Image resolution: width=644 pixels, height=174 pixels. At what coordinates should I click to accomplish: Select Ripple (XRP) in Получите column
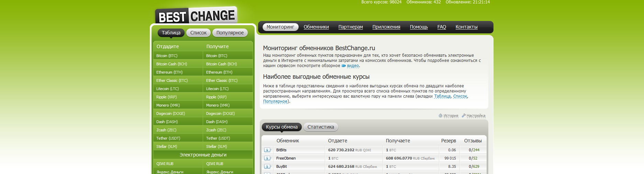228,97
